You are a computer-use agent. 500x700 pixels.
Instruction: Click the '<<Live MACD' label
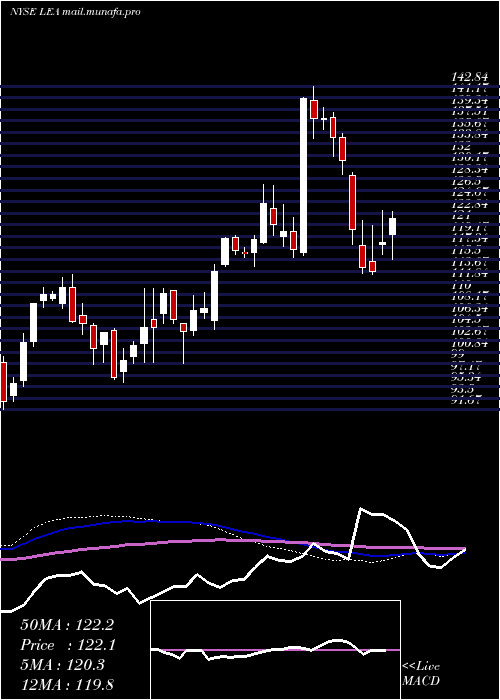click(421, 674)
